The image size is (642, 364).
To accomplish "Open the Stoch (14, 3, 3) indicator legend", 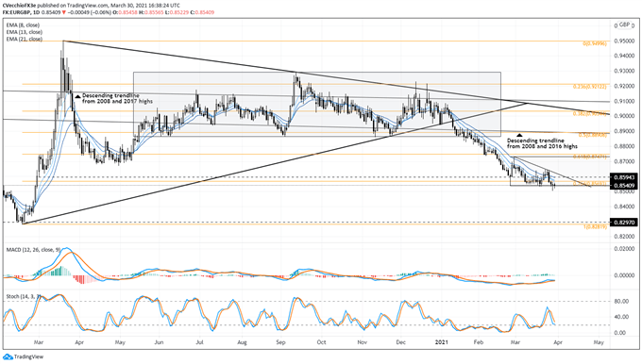I will coord(24,296).
